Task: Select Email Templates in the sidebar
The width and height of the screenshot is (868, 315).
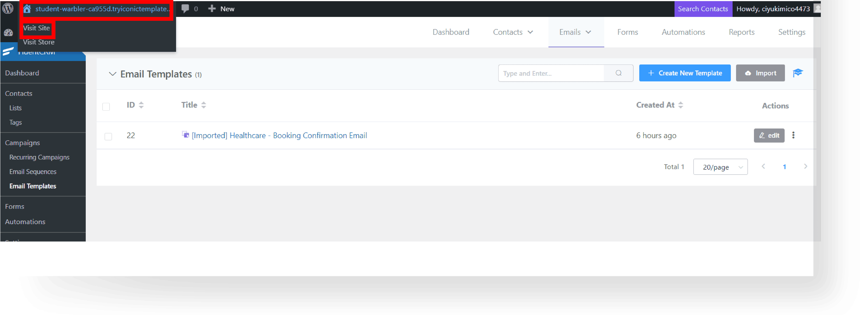Action: [33, 186]
